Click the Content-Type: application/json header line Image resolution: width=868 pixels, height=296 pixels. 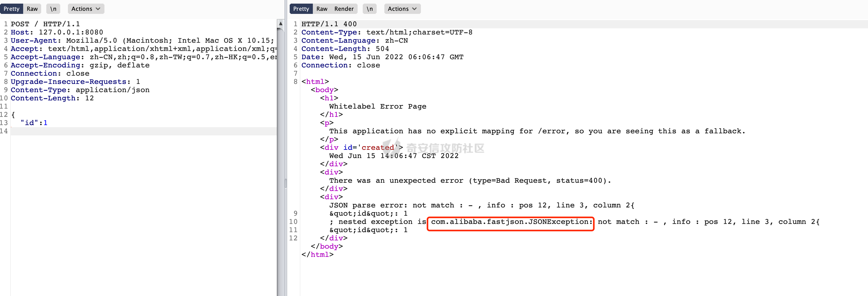point(80,90)
